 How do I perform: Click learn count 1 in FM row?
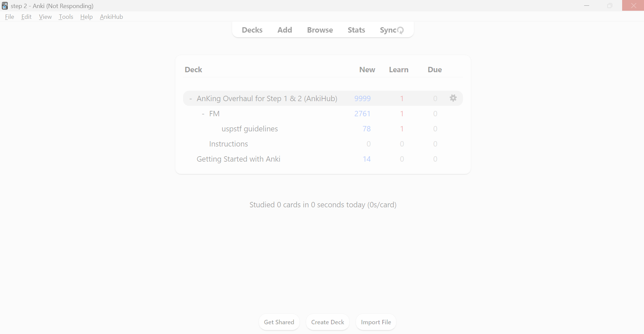[402, 114]
